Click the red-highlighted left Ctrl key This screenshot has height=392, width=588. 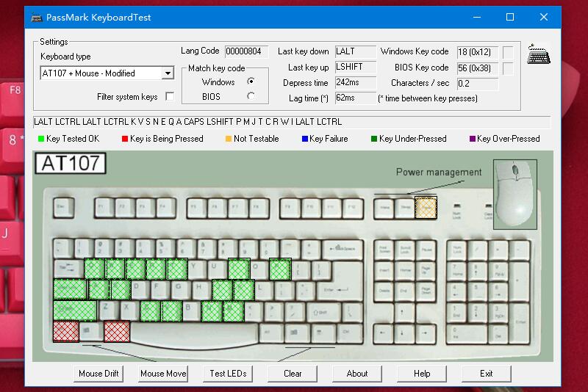[x=66, y=331]
